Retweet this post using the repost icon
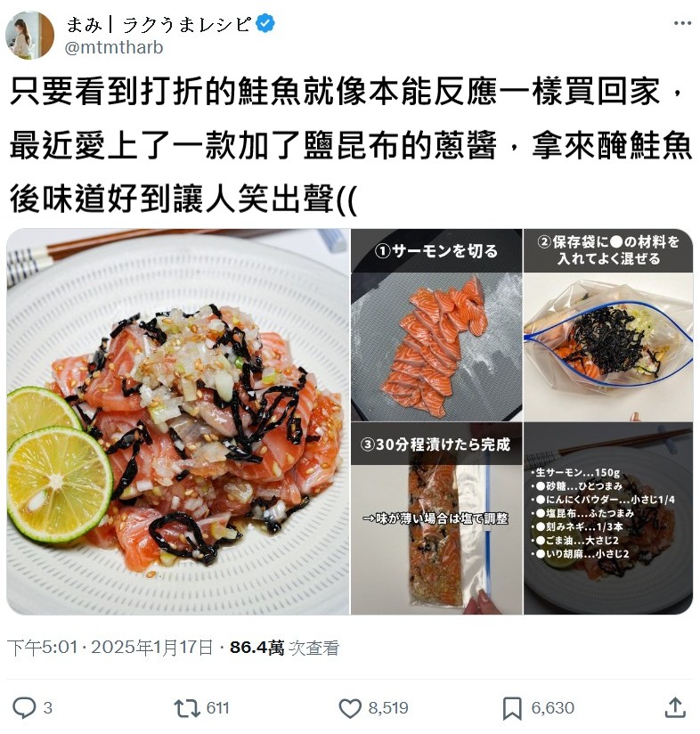Screen dimensions: 700x734 tap(187, 708)
